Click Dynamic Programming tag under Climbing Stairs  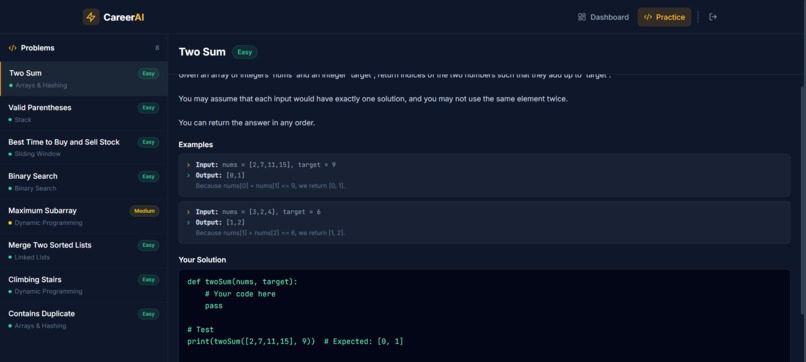pos(48,291)
